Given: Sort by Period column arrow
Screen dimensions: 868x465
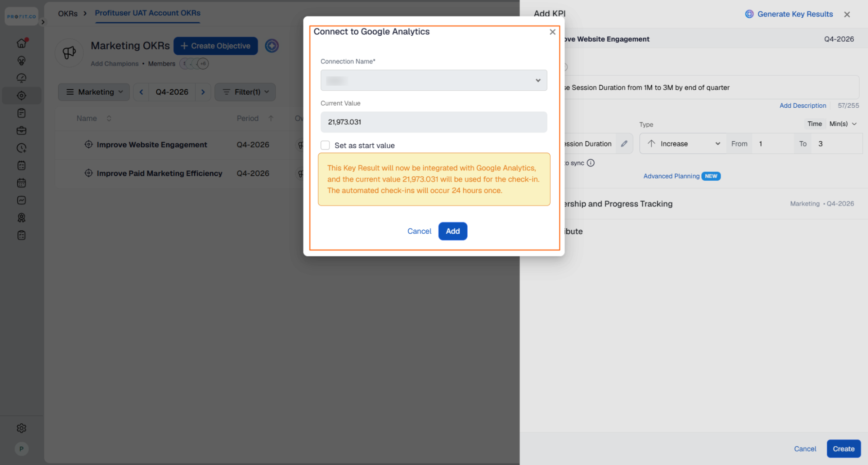Looking at the screenshot, I should point(271,118).
